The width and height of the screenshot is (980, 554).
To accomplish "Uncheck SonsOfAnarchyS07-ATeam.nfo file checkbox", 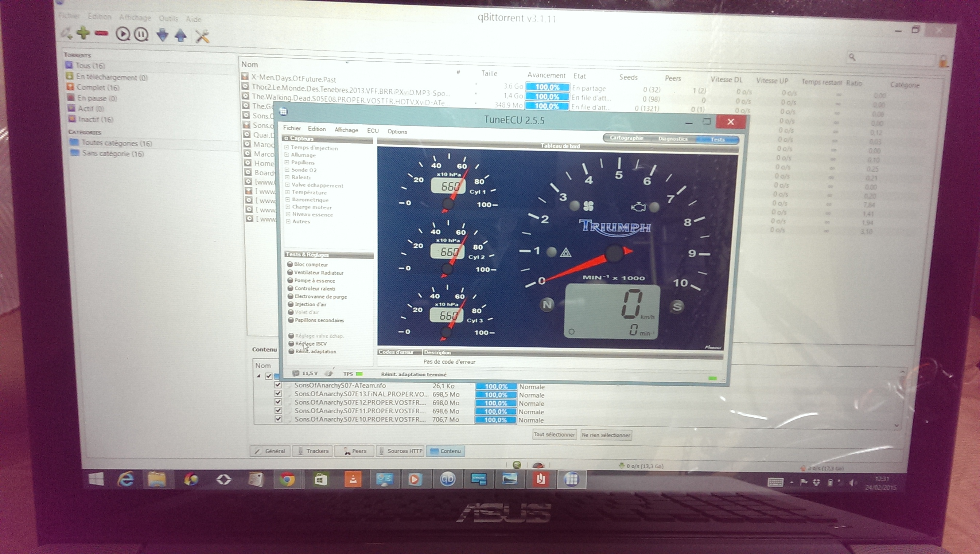I will pyautogui.click(x=278, y=385).
